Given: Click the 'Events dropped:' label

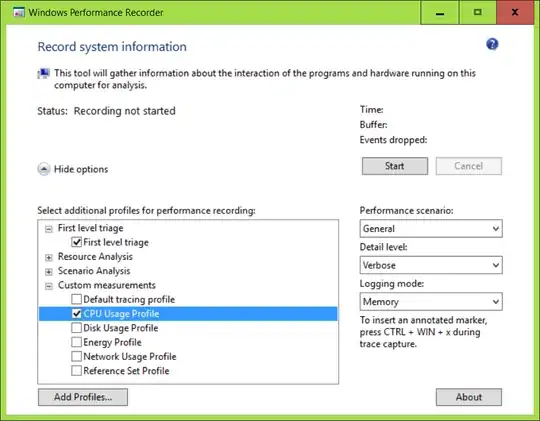Looking at the screenshot, I should [x=393, y=140].
